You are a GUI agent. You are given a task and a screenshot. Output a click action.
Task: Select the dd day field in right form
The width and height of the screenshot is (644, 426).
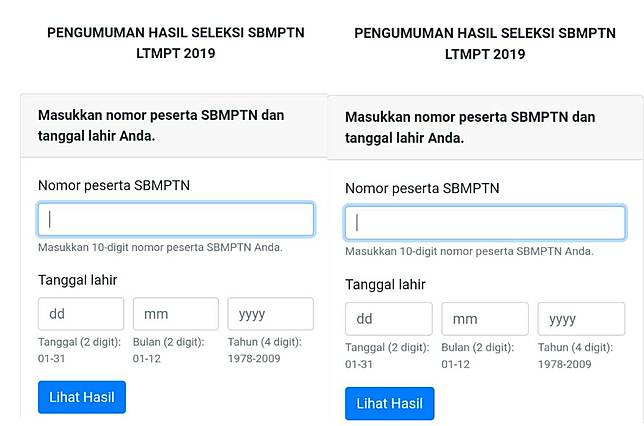[388, 319]
